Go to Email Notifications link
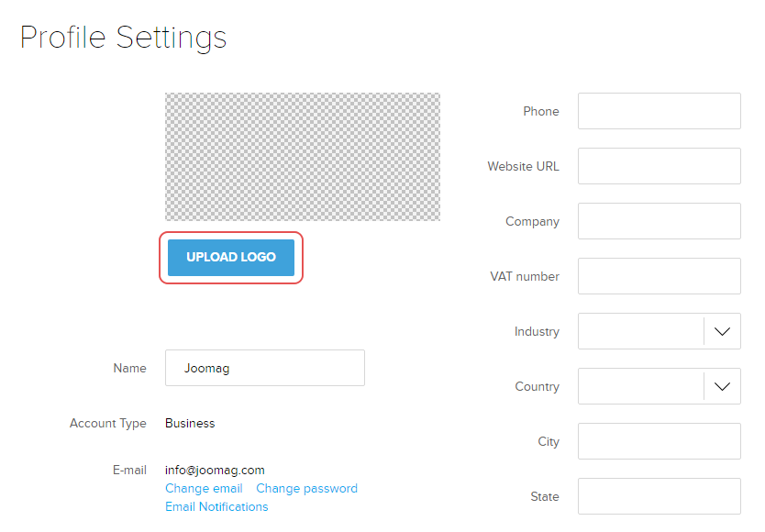 point(216,507)
